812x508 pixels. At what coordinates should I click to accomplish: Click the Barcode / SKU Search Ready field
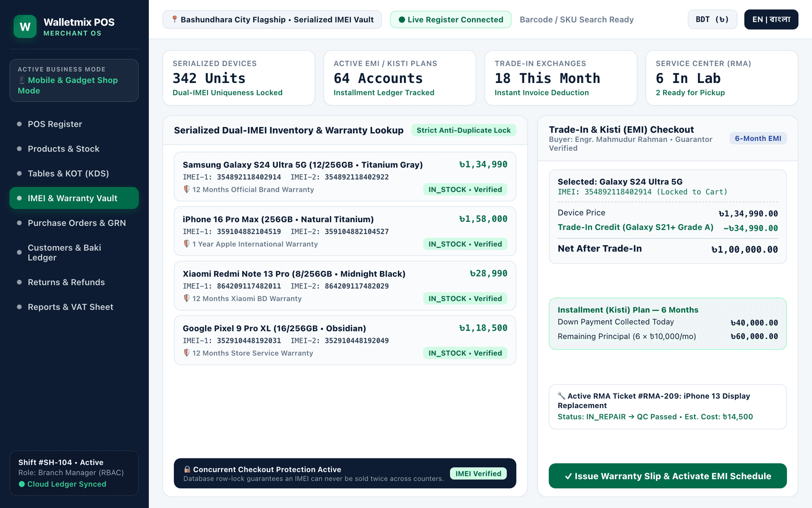(576, 19)
